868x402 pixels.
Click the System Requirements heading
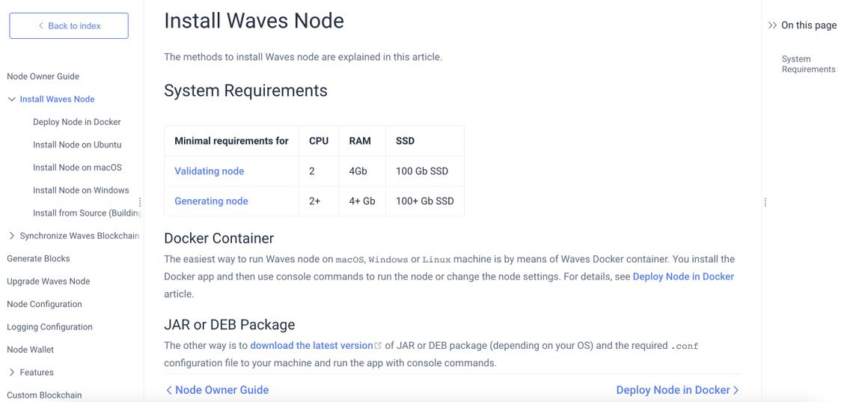245,91
